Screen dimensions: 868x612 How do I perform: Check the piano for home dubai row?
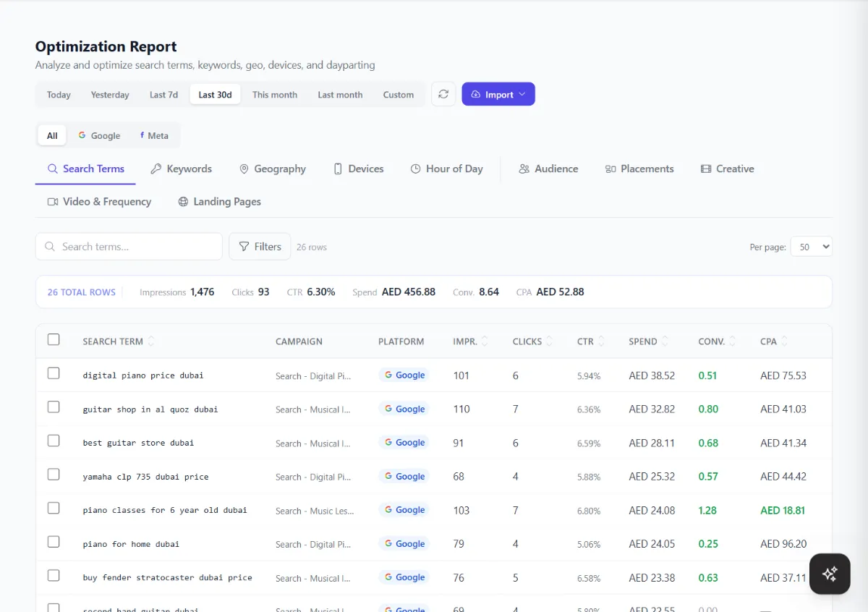click(54, 542)
